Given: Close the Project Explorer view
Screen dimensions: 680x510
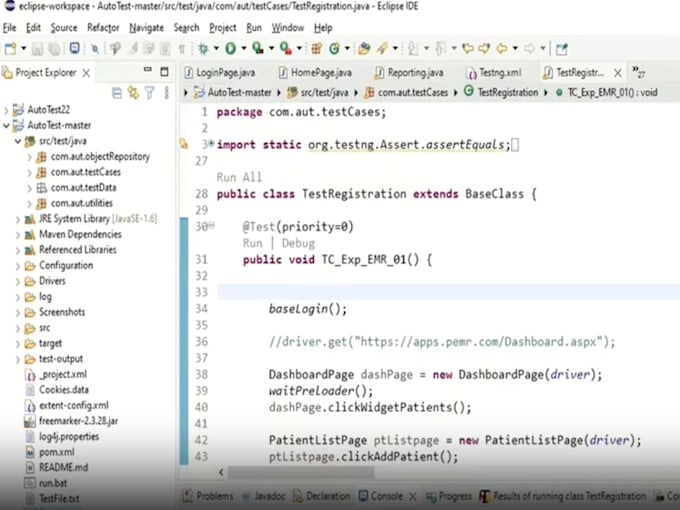Looking at the screenshot, I should (86, 73).
